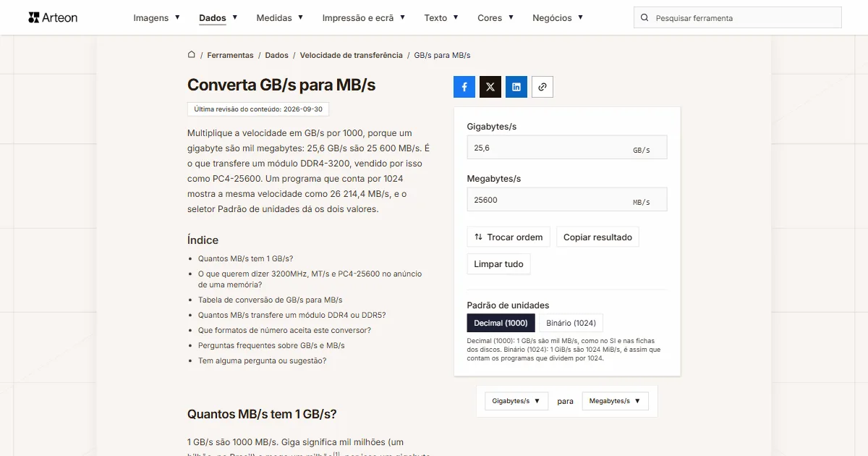This screenshot has height=456, width=868.
Task: Jump to '3200MHz, MT/s e PC4-25600' index link
Action: pos(310,279)
